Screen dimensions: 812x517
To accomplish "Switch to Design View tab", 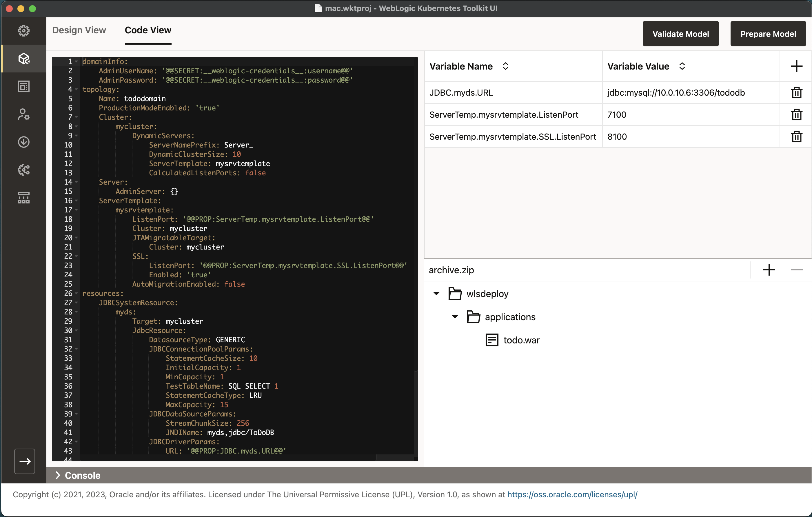I will 79,30.
